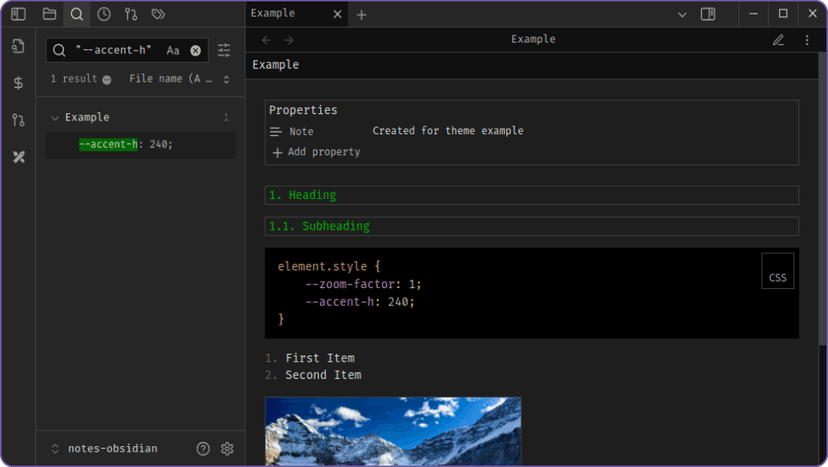
Task: Click the "Second Item" list entry
Action: tap(323, 375)
